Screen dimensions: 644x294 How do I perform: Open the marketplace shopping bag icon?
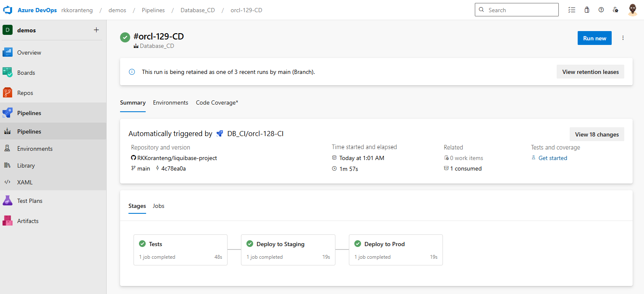(x=587, y=10)
